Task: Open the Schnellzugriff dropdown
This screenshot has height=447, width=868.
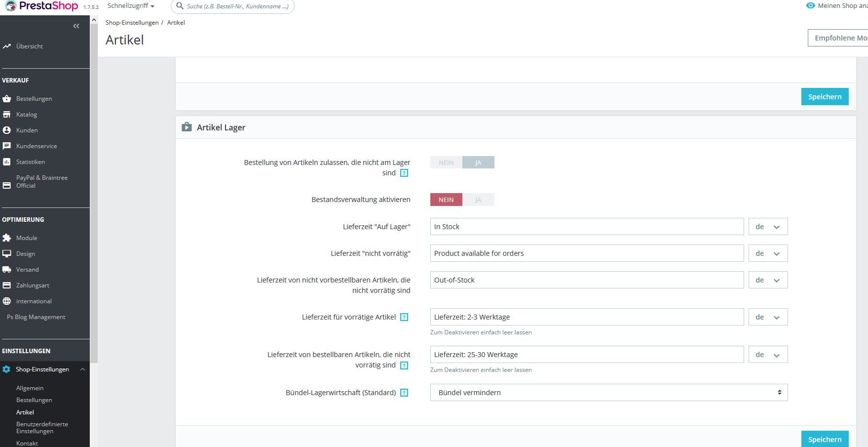Action: tap(131, 6)
